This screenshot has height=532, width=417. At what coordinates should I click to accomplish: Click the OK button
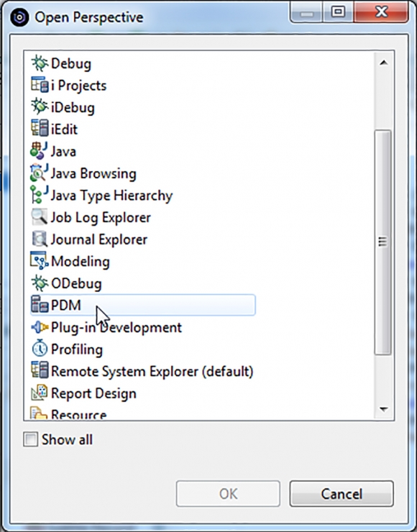228,494
